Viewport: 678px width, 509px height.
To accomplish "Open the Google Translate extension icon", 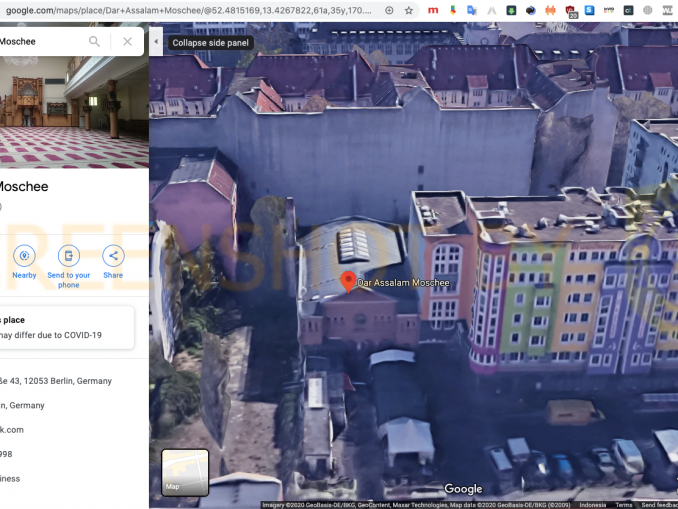I will coord(472,10).
